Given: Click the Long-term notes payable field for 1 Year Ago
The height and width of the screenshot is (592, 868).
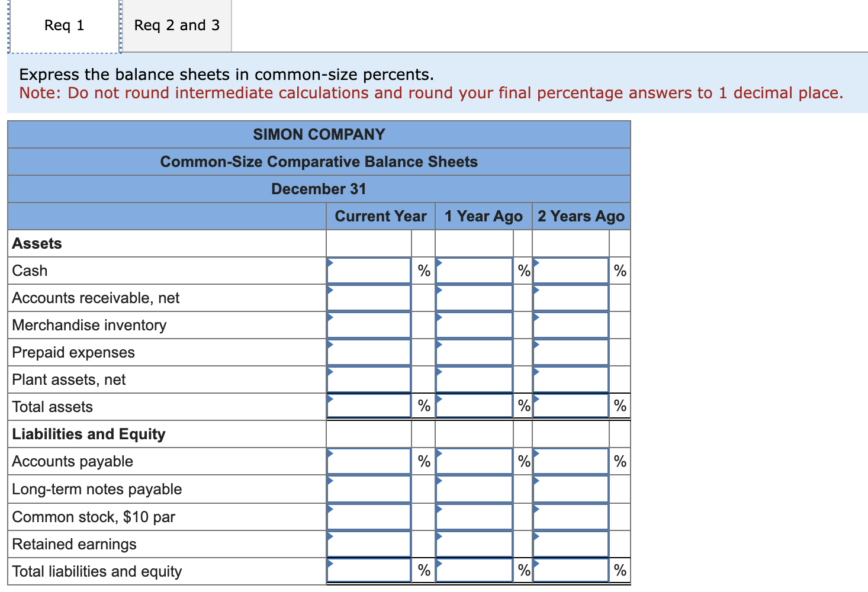Looking at the screenshot, I should (x=474, y=488).
